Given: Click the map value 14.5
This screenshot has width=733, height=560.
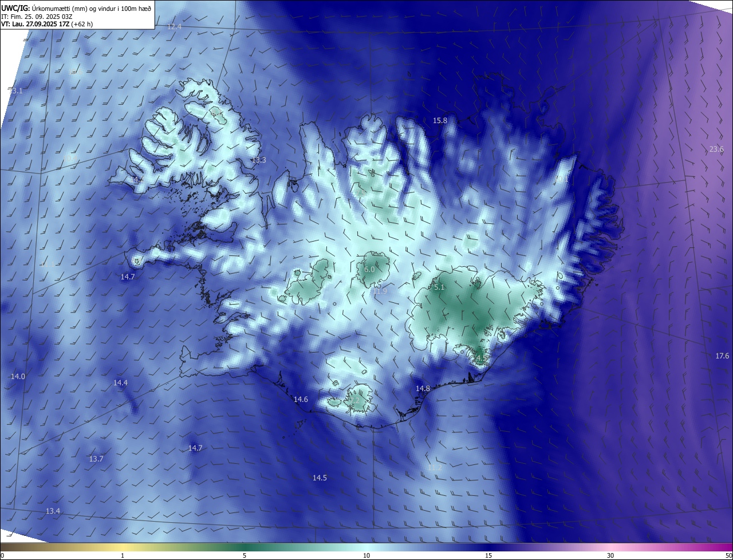Looking at the screenshot, I should pos(320,478).
